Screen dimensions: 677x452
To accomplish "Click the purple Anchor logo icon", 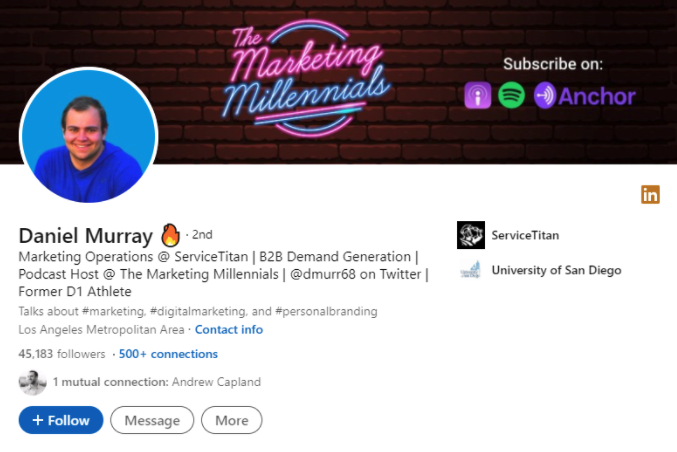I will [x=545, y=95].
